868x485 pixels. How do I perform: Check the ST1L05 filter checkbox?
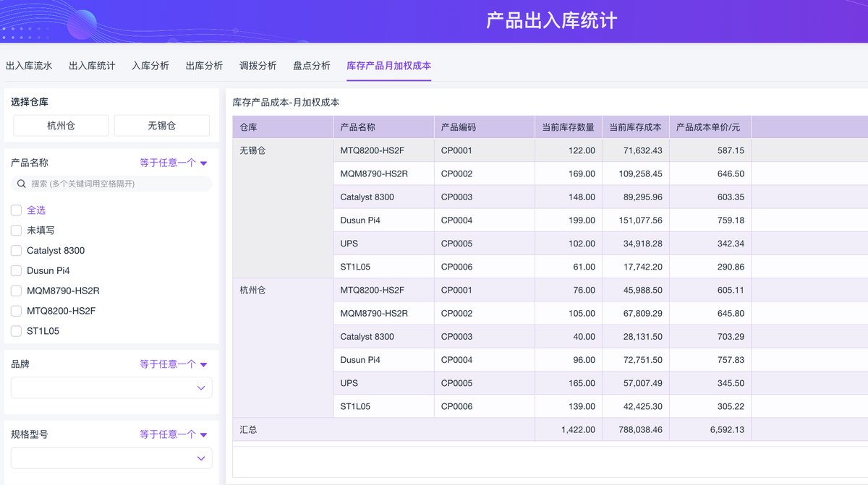(16, 332)
